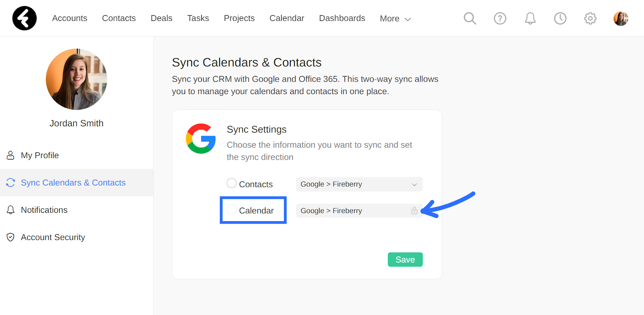Screen dimensions: 644x315
Task: Expand the More menu
Action: pyautogui.click(x=395, y=19)
